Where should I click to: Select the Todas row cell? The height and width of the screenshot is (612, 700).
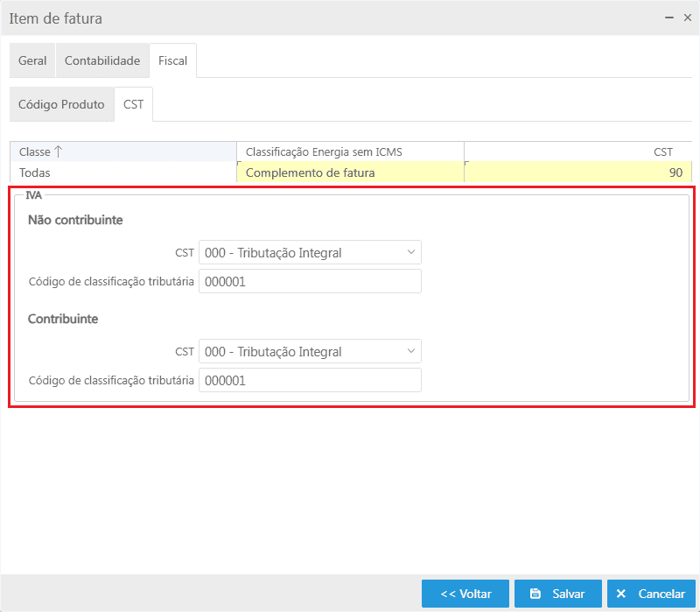(122, 172)
